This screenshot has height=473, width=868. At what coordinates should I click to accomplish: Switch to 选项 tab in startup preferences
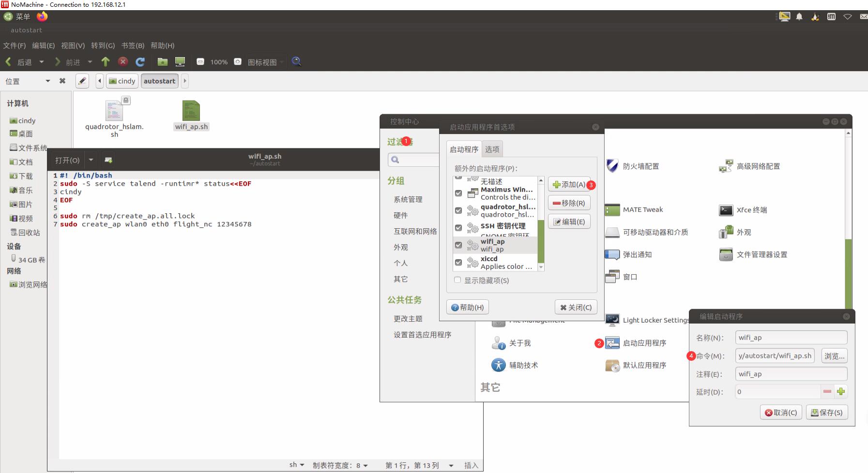click(x=492, y=149)
